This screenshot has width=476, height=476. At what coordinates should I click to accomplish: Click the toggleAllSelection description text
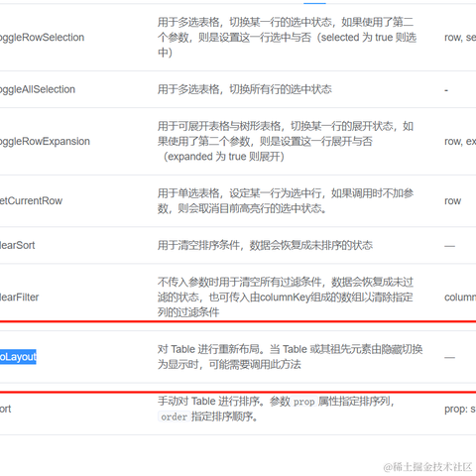(245, 89)
